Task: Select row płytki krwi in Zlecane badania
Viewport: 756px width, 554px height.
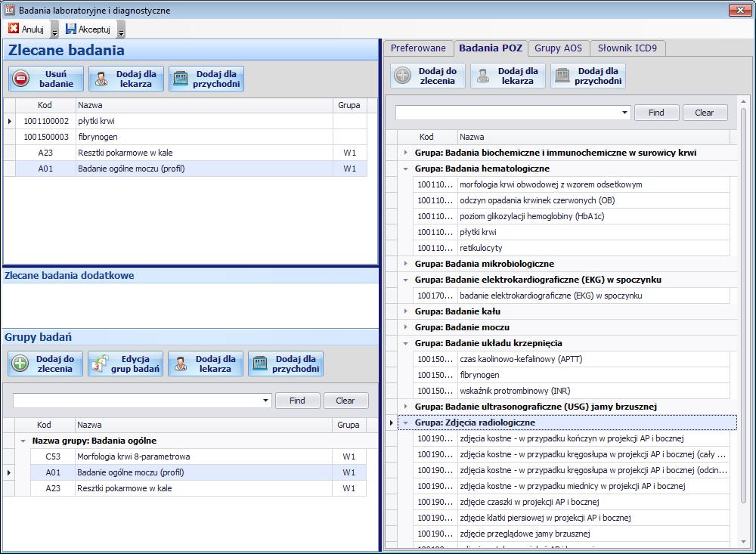Action: point(191,121)
